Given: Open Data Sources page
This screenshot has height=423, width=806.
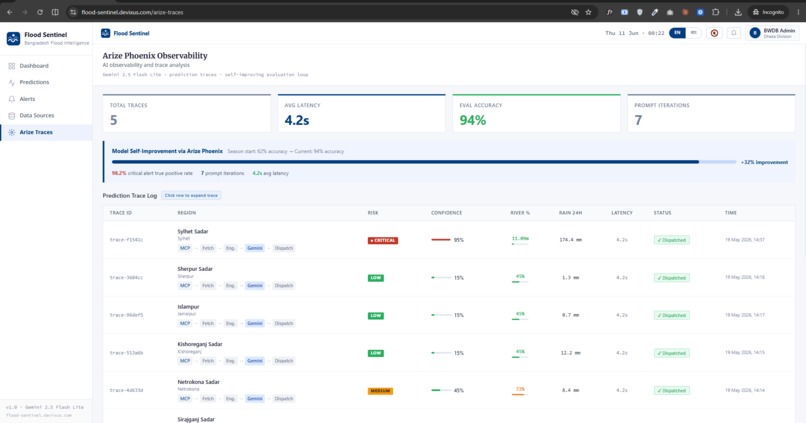Looking at the screenshot, I should 46,116.
